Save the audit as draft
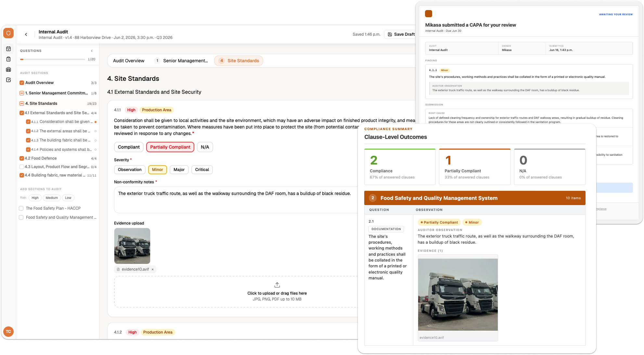The height and width of the screenshot is (355, 644). [401, 34]
